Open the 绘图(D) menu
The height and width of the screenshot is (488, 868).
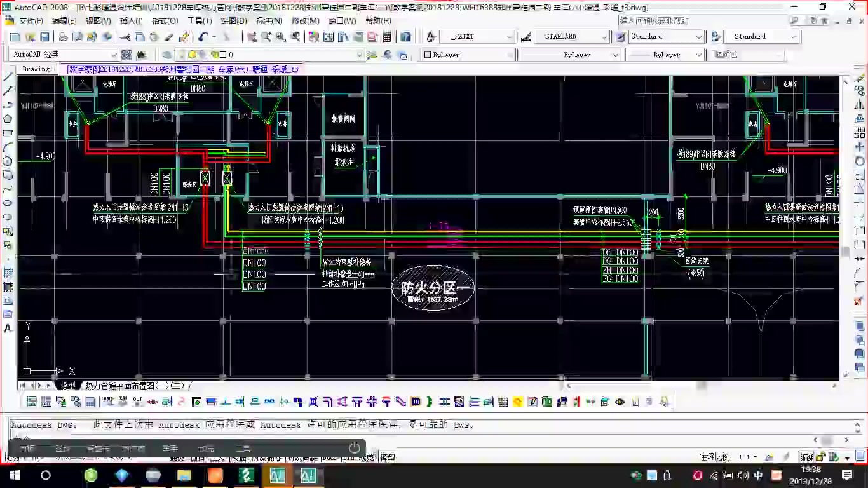234,20
